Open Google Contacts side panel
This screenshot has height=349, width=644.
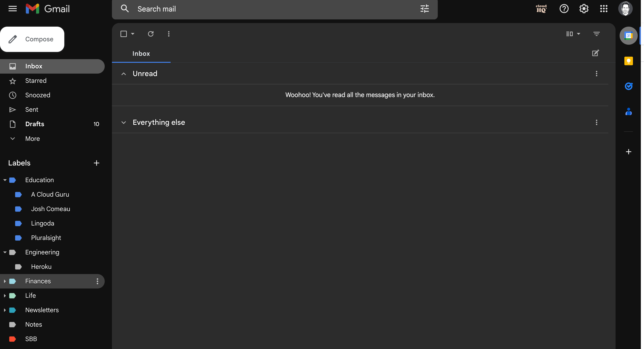coord(628,111)
